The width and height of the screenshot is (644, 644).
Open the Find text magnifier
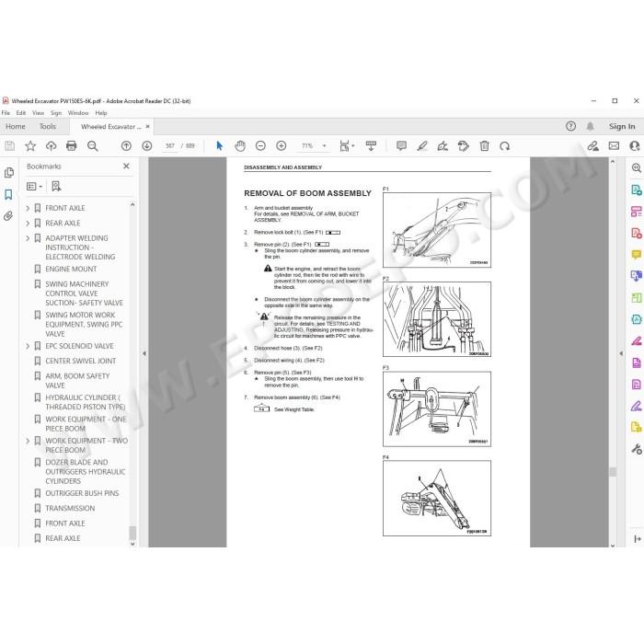[x=92, y=145]
